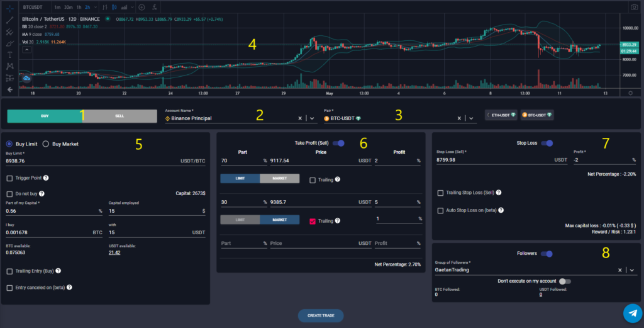Expand the Account Name dropdown
The width and height of the screenshot is (644, 328).
point(313,118)
